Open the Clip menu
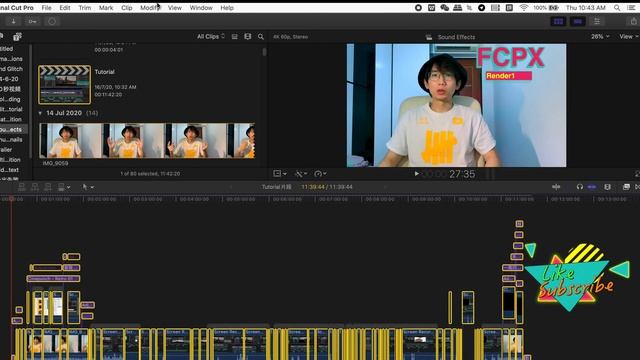Viewport: 640px width, 360px height. (127, 8)
